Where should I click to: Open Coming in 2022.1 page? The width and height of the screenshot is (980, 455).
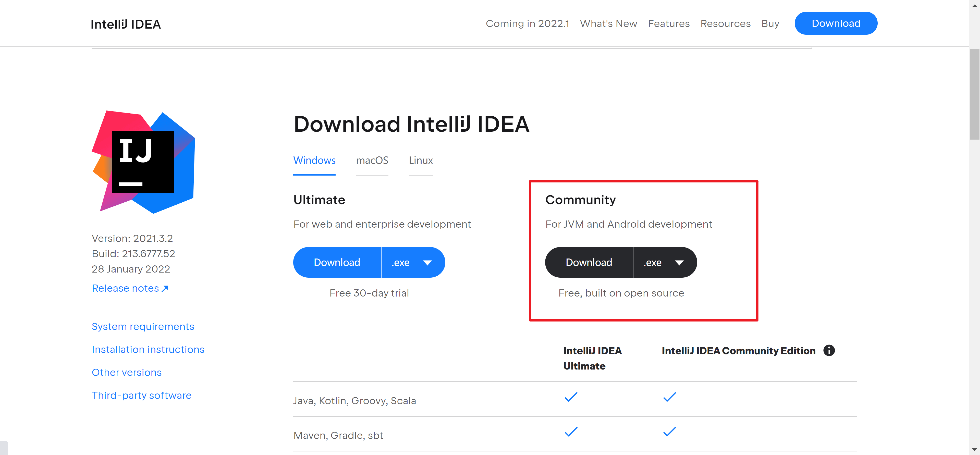pyautogui.click(x=527, y=23)
